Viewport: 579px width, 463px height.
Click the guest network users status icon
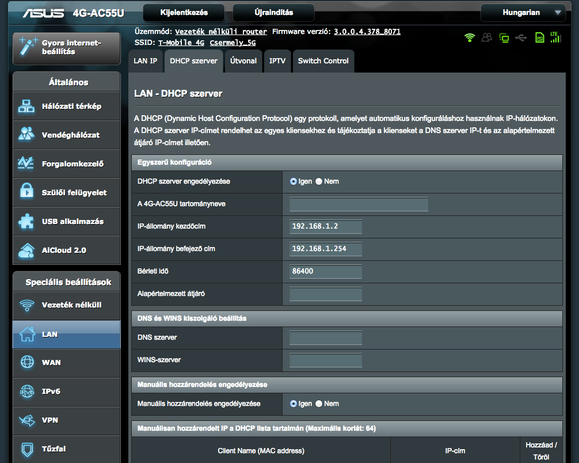coord(487,38)
